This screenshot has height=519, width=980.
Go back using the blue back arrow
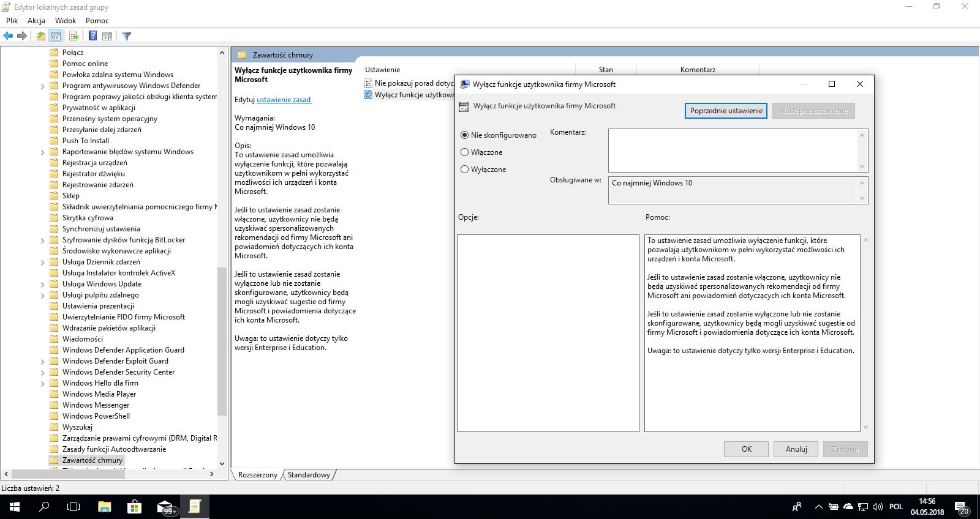click(x=8, y=36)
